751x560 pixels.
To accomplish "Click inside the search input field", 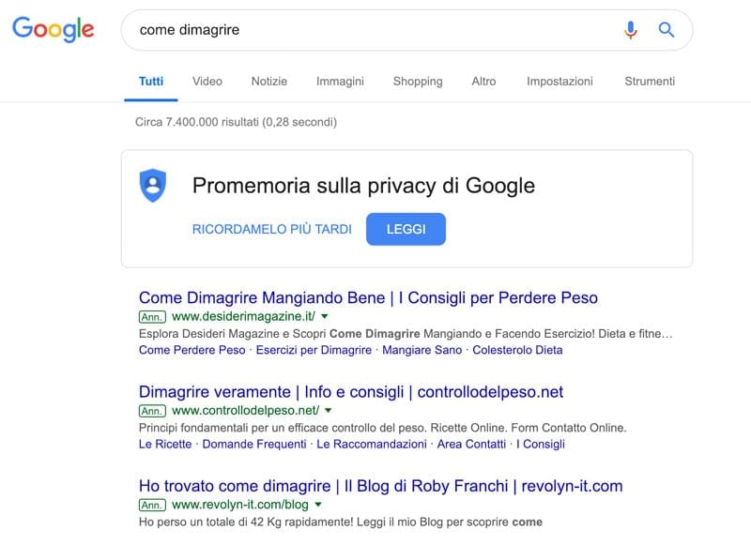I will click(375, 29).
